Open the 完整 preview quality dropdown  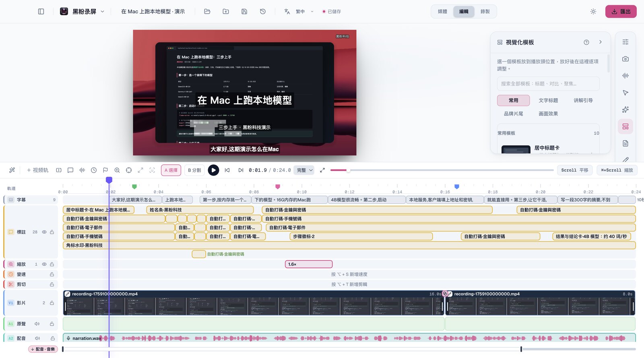point(304,170)
